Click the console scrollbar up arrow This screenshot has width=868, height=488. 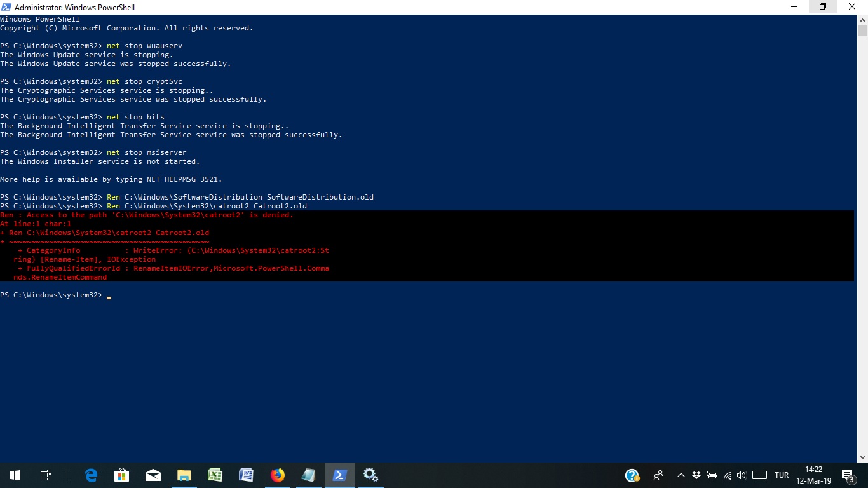coord(862,20)
